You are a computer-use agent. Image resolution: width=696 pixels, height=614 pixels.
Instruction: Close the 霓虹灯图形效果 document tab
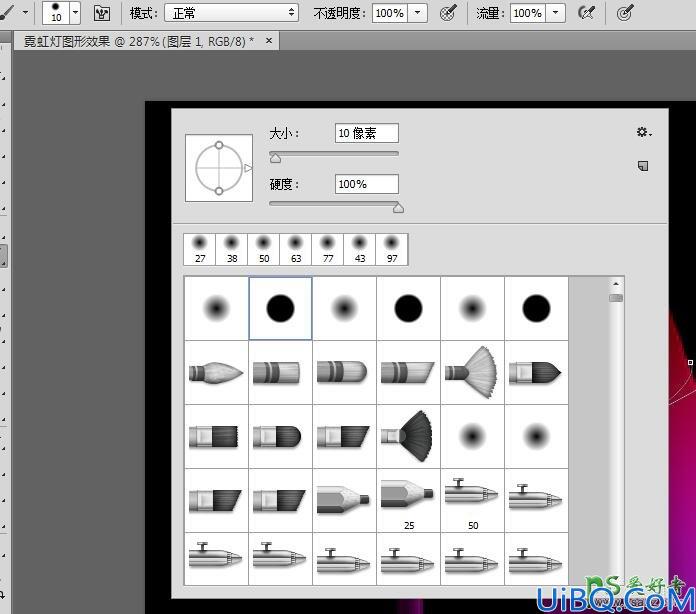point(269,41)
